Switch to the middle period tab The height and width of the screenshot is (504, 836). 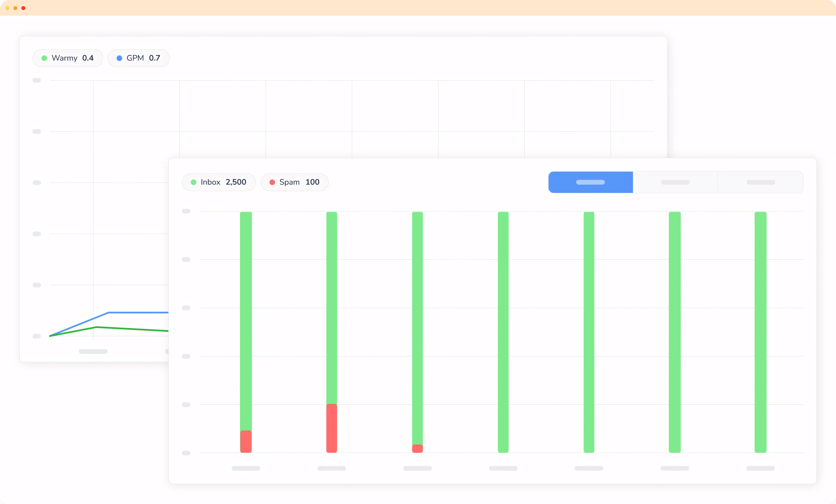point(675,182)
